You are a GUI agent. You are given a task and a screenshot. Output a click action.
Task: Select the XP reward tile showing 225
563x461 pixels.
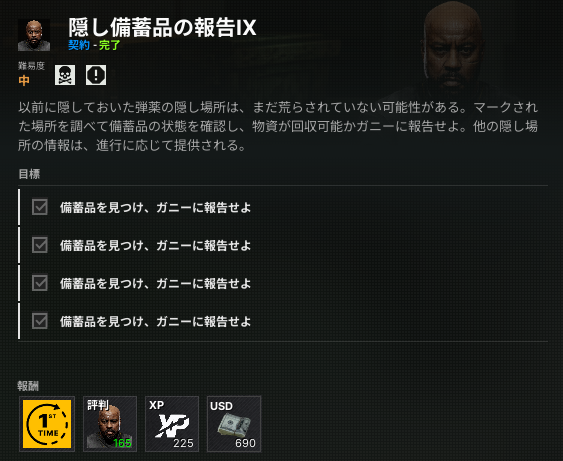pos(172,424)
